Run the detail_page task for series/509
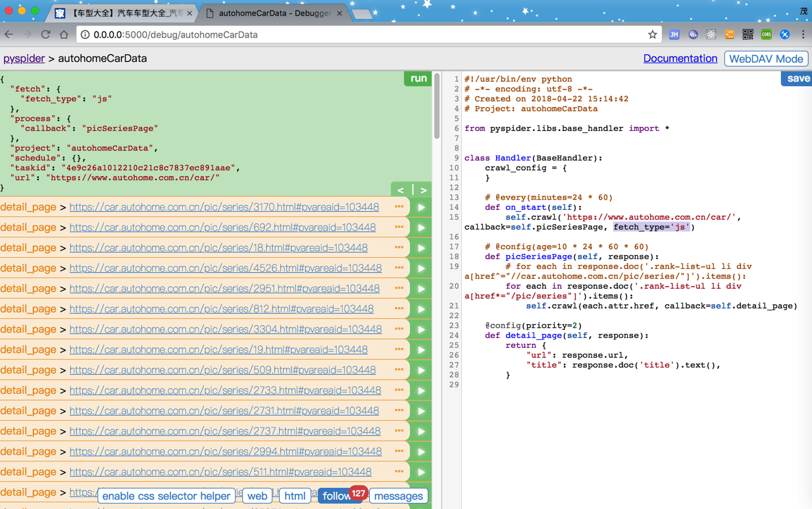812x509 pixels. [x=421, y=370]
